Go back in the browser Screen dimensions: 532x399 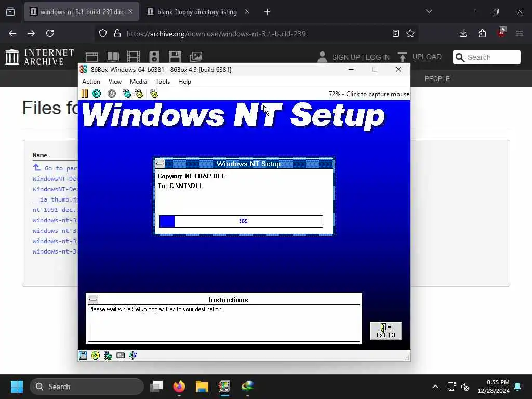point(12,33)
